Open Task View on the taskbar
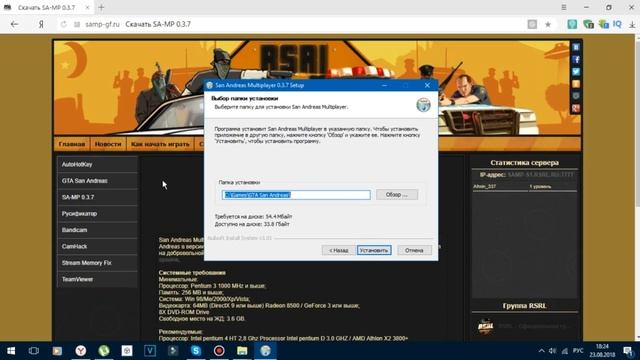This screenshot has height=360, width=640. [34, 351]
